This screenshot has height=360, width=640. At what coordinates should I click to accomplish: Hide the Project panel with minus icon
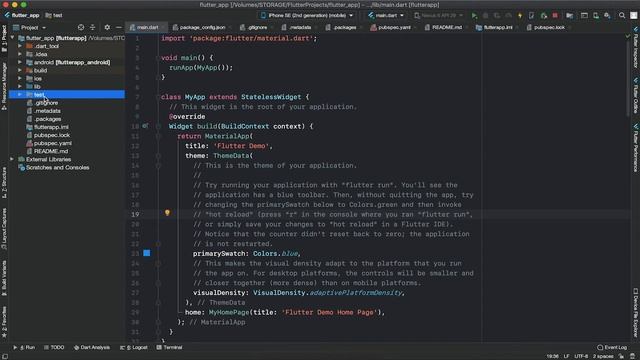[x=119, y=27]
